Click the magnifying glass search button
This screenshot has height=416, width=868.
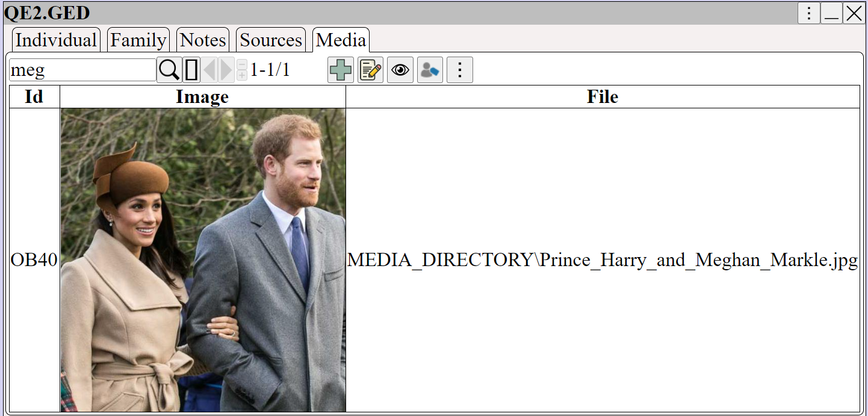coord(170,70)
